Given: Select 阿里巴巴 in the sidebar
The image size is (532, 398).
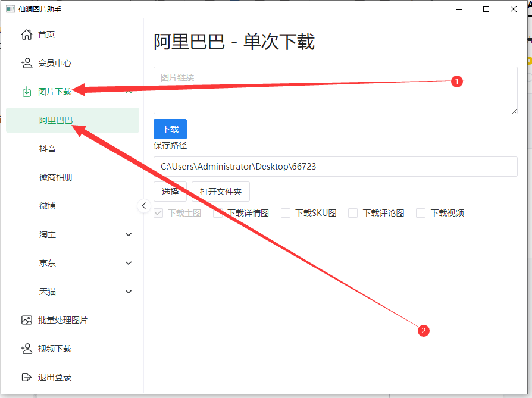Looking at the screenshot, I should click(73, 120).
